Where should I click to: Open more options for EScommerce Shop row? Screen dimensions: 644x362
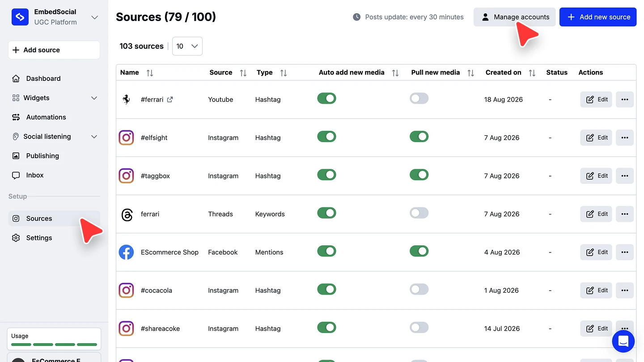point(625,252)
